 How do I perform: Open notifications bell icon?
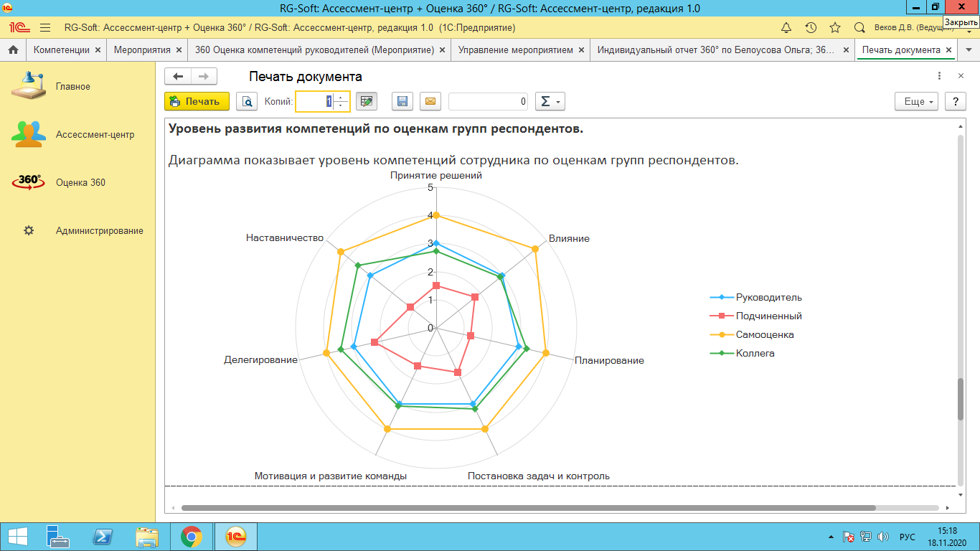786,28
